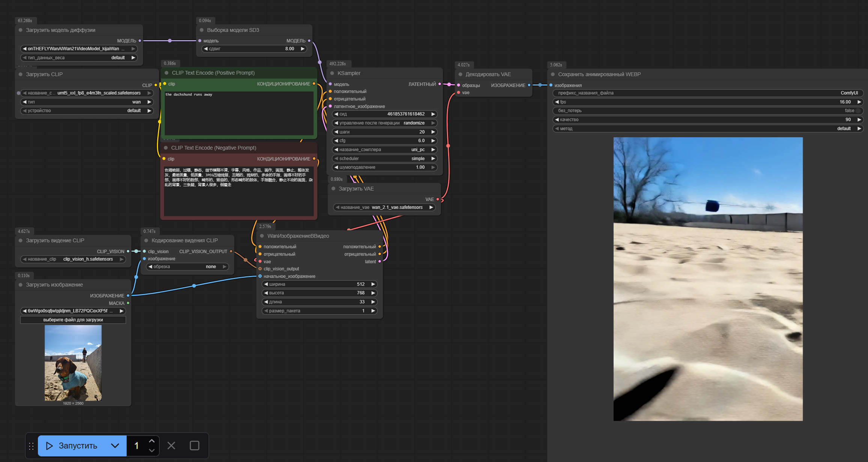Collapse the KSampler node via its title dot

pyautogui.click(x=332, y=73)
